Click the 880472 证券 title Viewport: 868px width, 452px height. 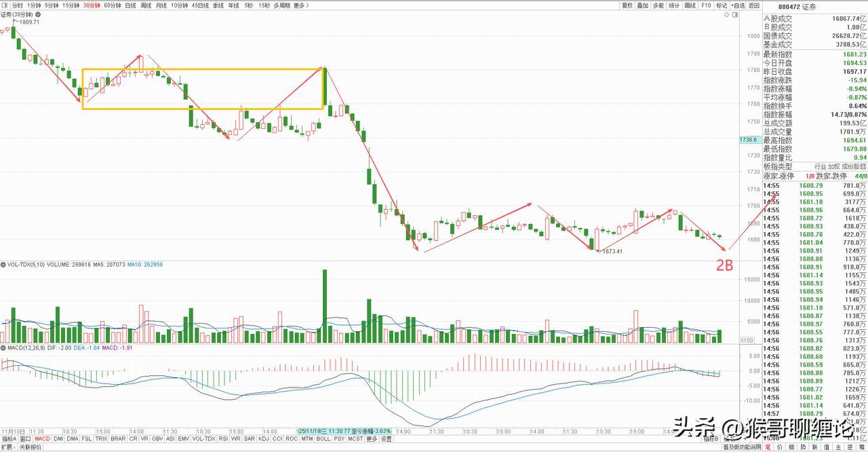pyautogui.click(x=798, y=7)
